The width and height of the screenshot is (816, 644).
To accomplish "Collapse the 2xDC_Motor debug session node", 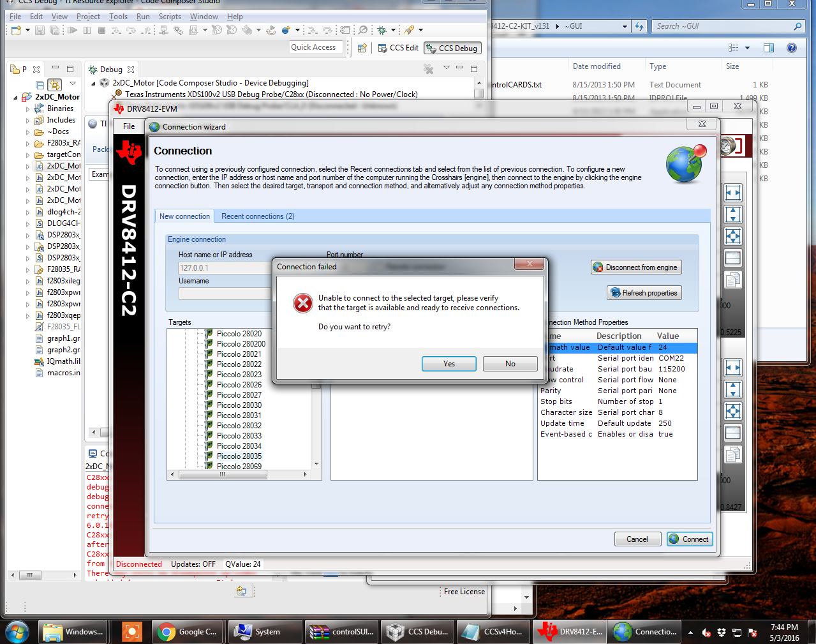I will tap(93, 83).
